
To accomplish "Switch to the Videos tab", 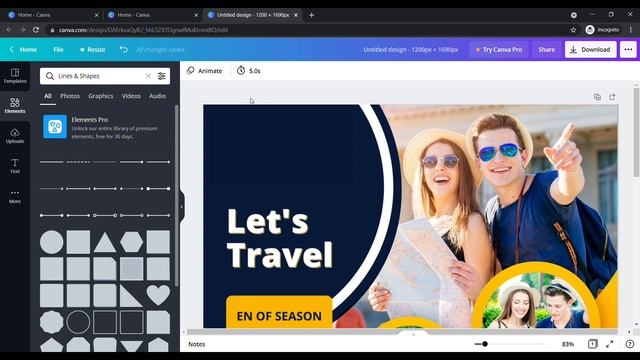I will coord(131,96).
